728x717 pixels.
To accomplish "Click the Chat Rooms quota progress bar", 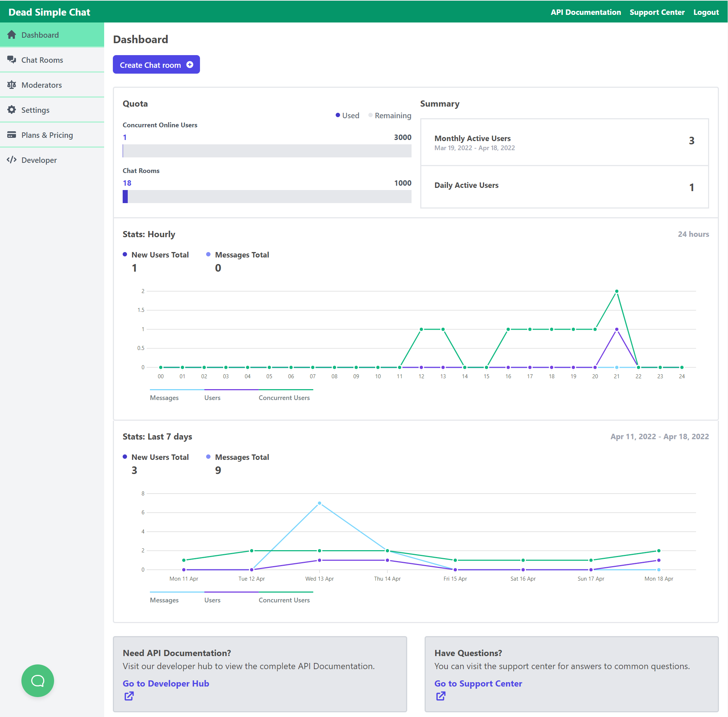I will pyautogui.click(x=267, y=197).
